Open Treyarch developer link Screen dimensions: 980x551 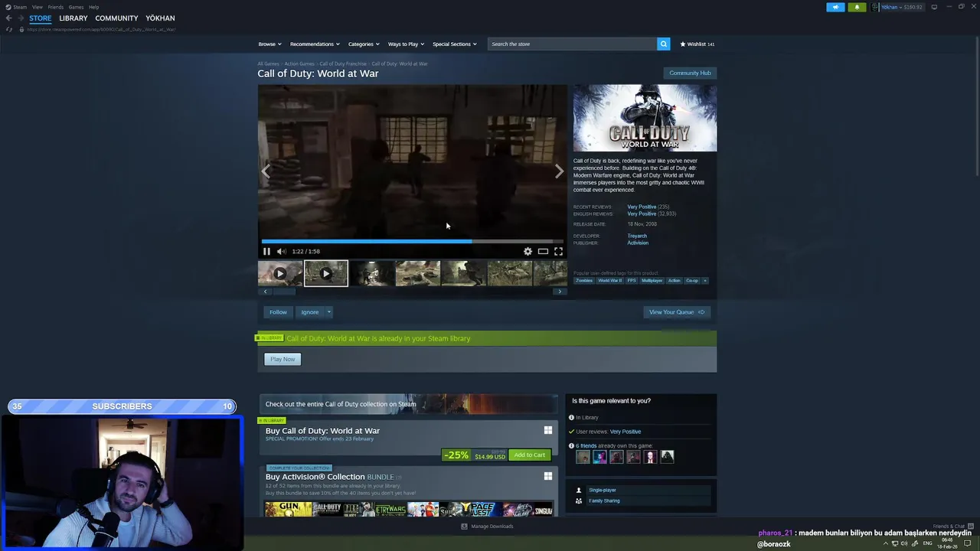pyautogui.click(x=637, y=236)
